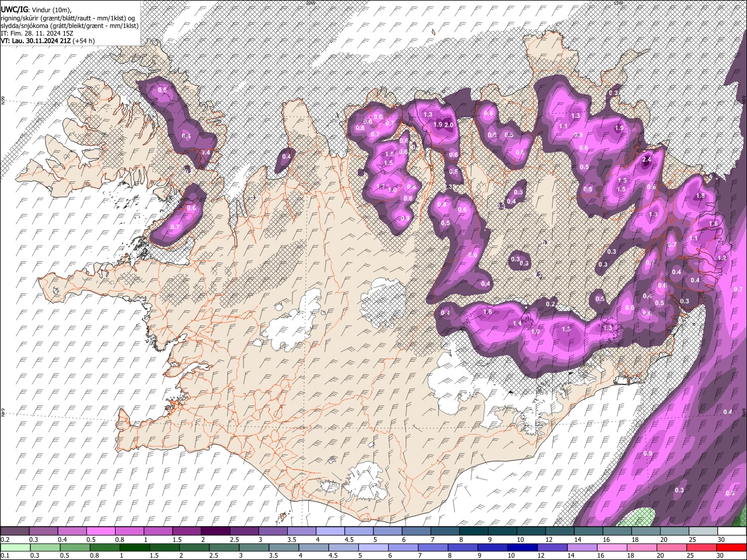Select the 1.8 value label on the map

pos(700,196)
